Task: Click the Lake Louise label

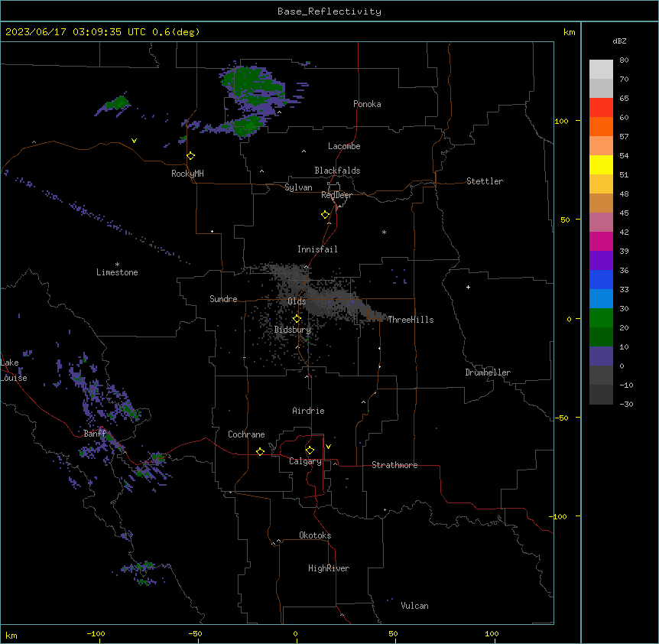Action: (x=14, y=370)
